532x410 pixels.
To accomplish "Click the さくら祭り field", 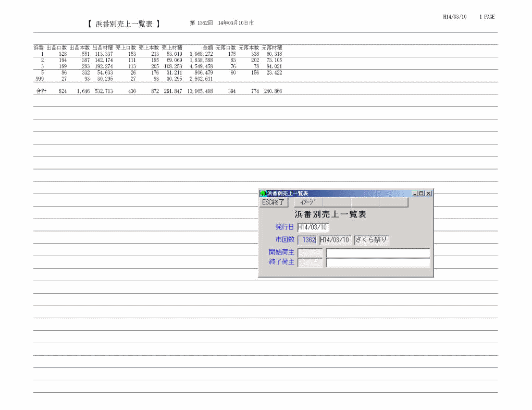I will pyautogui.click(x=372, y=240).
